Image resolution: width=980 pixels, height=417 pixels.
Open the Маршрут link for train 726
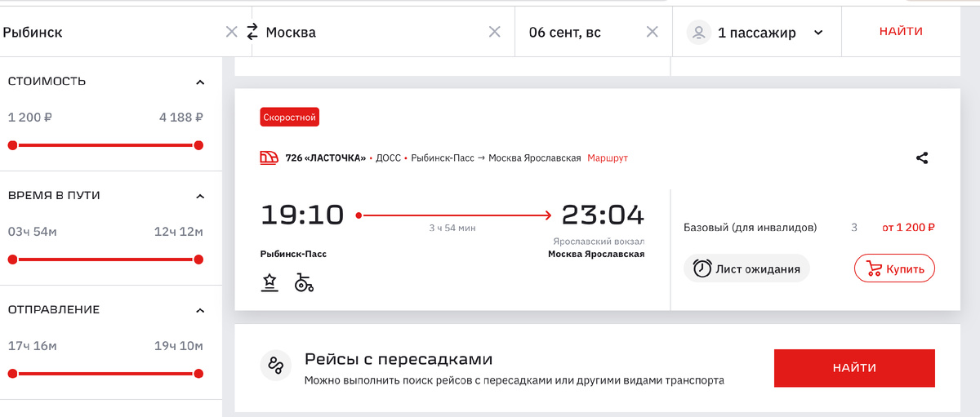(608, 158)
